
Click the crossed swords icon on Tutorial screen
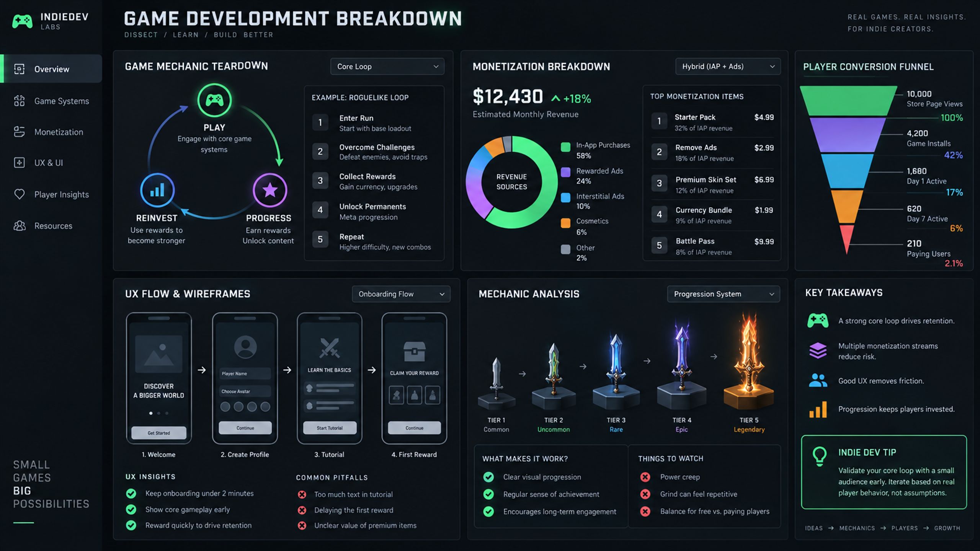click(x=329, y=348)
